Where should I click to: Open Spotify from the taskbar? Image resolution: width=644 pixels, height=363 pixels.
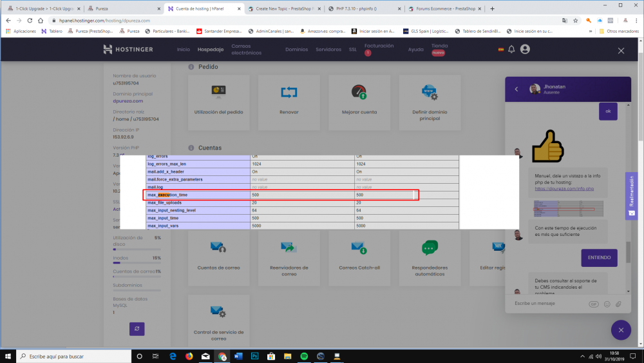[304, 357]
